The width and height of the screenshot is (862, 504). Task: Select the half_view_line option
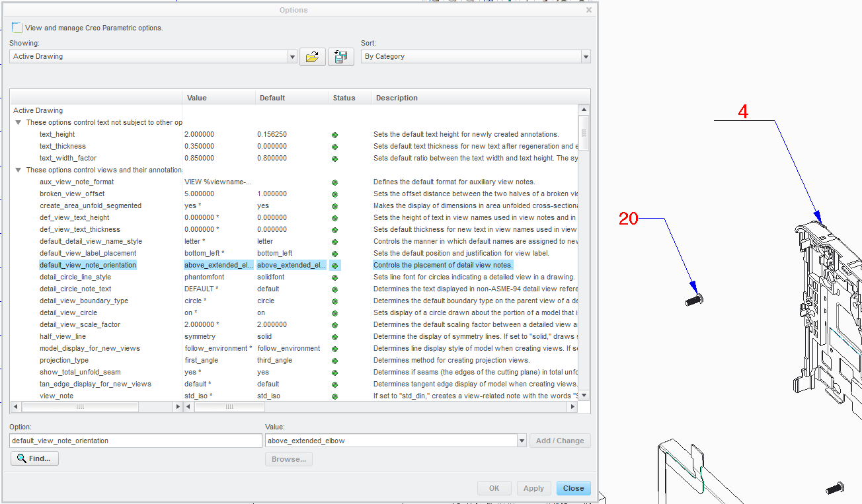[63, 337]
